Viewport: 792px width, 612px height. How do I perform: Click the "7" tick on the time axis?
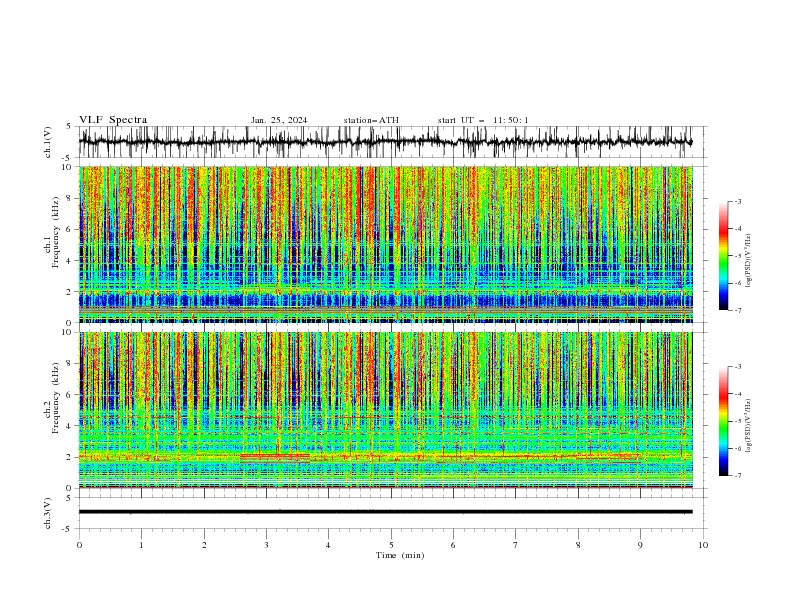click(516, 545)
